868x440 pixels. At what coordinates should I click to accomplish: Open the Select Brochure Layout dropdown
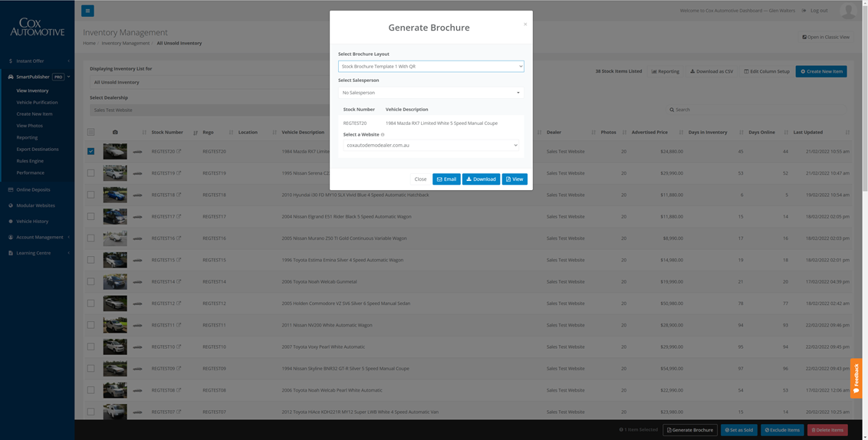click(431, 67)
